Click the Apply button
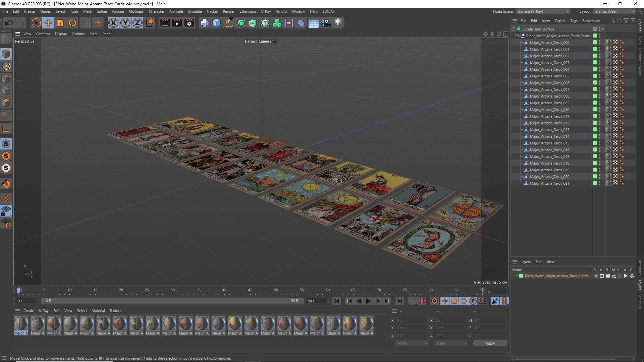 pyautogui.click(x=490, y=343)
